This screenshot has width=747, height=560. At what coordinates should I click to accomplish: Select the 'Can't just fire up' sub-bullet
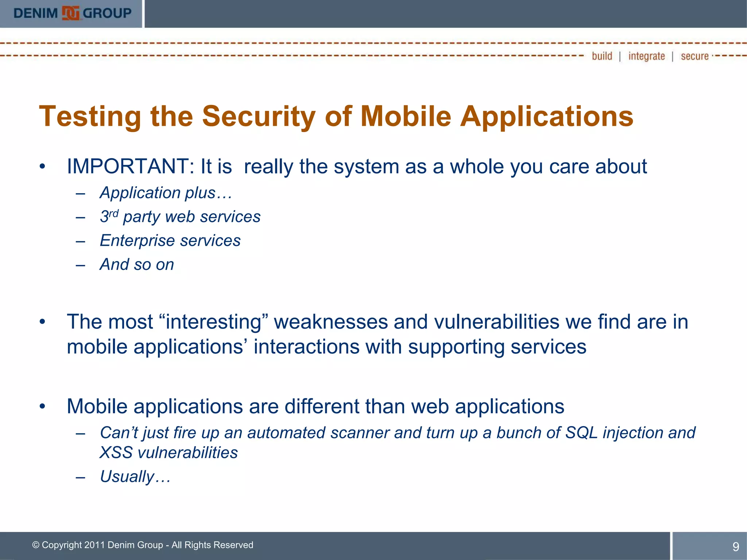(397, 433)
